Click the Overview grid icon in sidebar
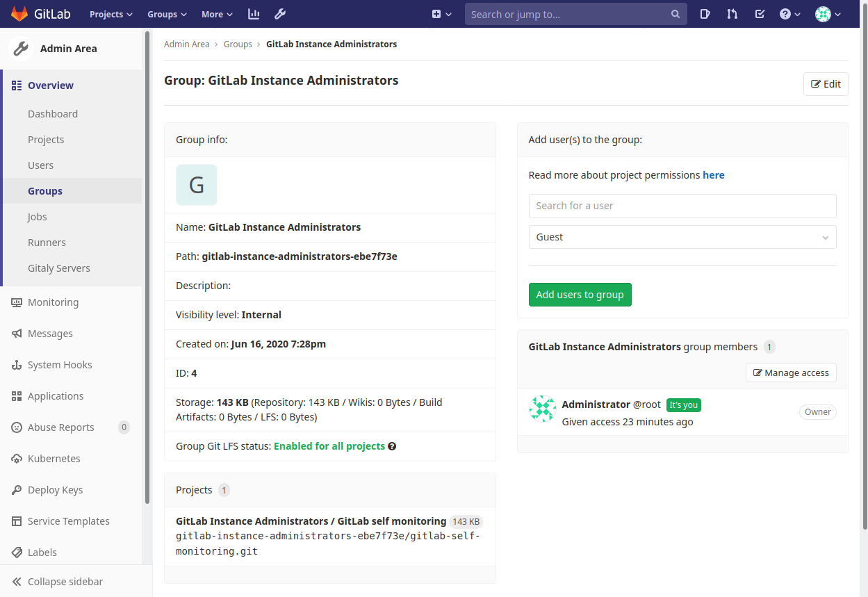The height and width of the screenshot is (597, 868). (17, 85)
